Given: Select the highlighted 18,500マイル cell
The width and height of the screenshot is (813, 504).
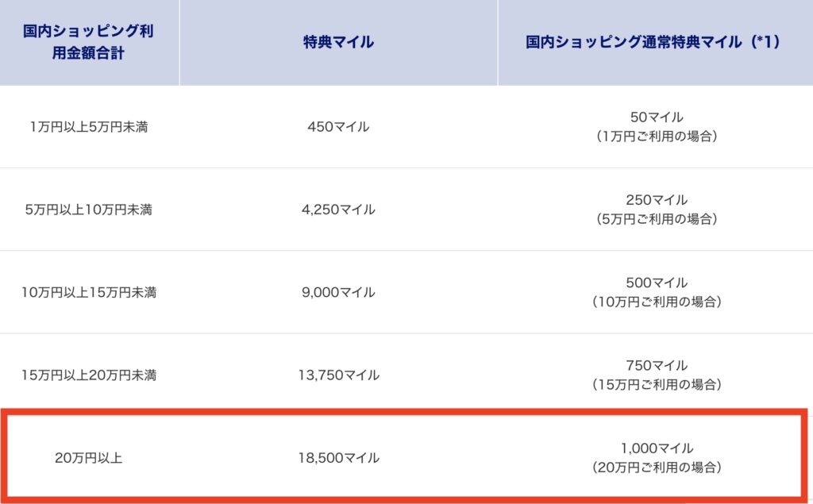Looking at the screenshot, I should [338, 458].
